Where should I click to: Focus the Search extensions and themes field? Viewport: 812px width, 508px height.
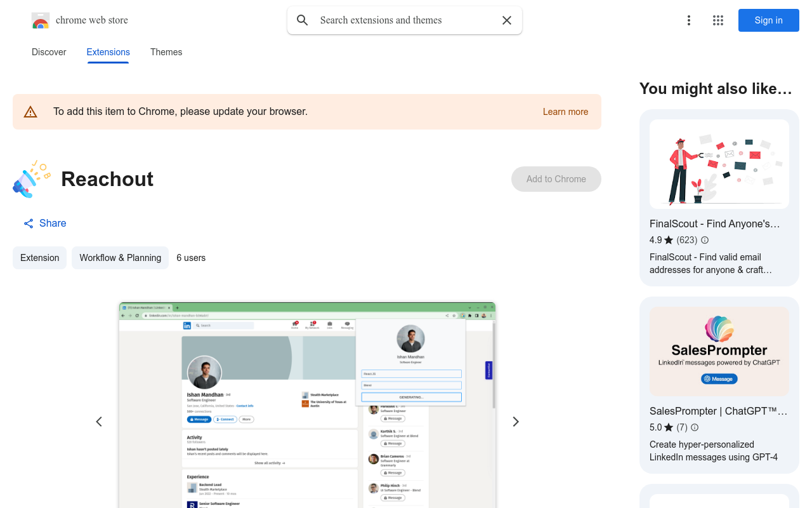point(405,20)
